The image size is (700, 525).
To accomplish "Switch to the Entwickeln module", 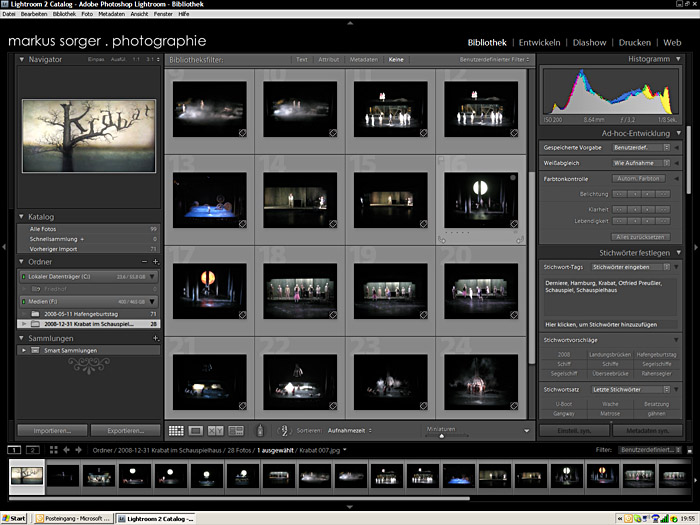I will [539, 42].
